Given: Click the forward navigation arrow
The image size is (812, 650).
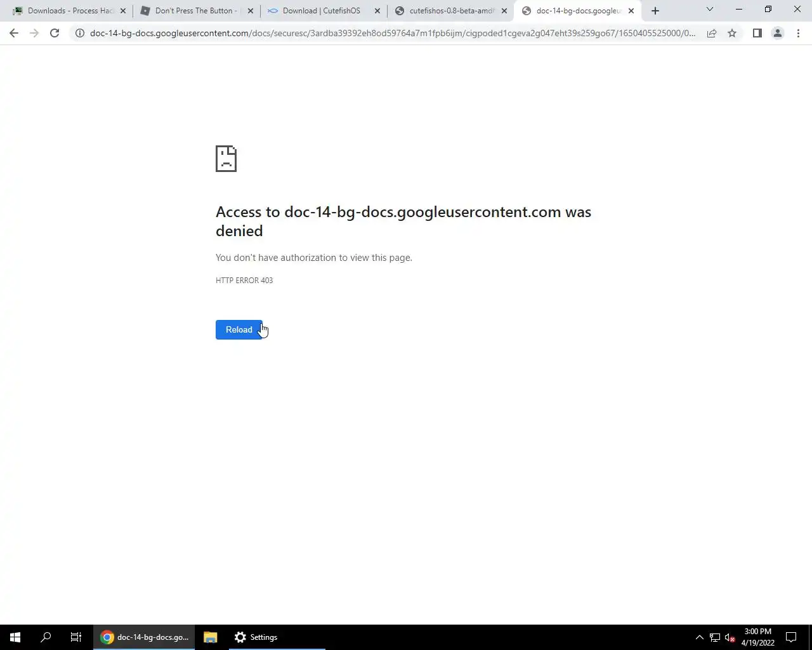Looking at the screenshot, I should (x=34, y=33).
